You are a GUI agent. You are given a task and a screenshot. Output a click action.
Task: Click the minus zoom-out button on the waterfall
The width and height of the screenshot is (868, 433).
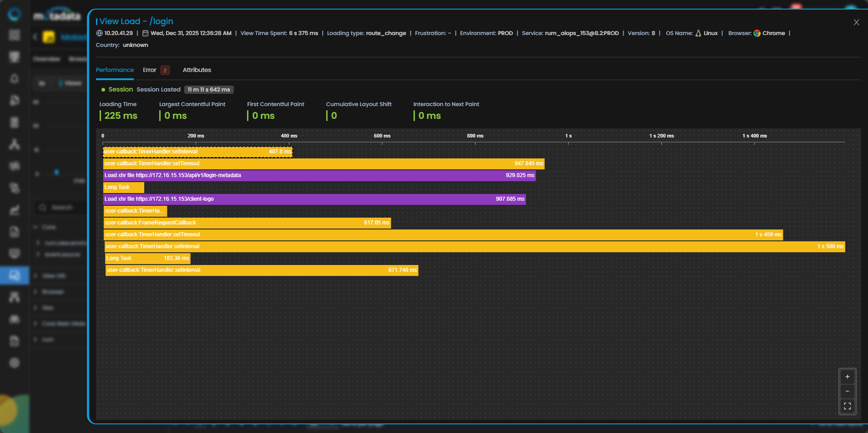[x=847, y=391]
